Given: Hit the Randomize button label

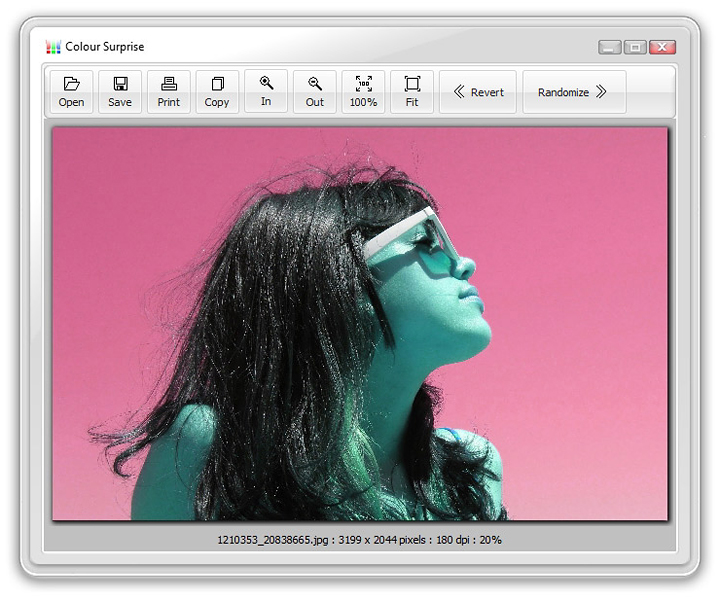Looking at the screenshot, I should (x=563, y=93).
